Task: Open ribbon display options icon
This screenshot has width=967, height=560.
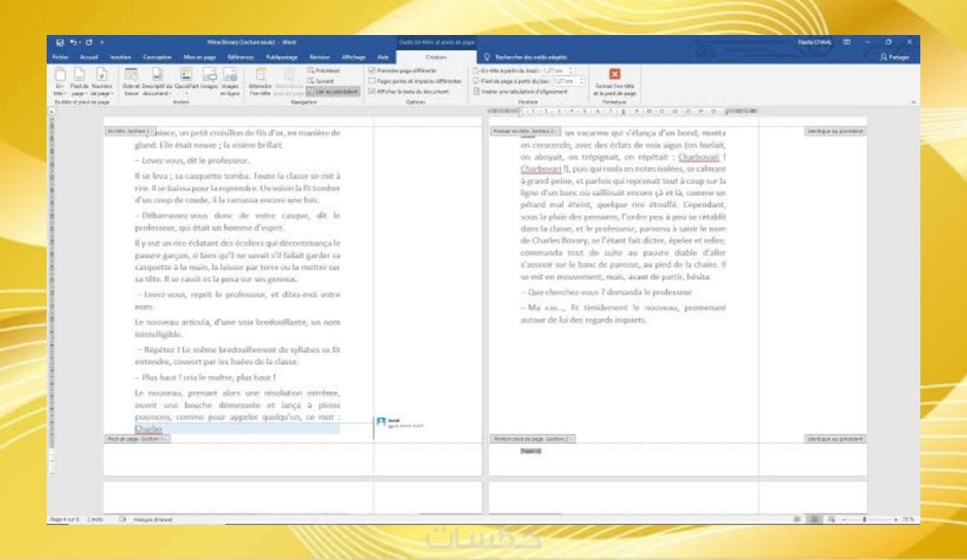Action: click(846, 41)
